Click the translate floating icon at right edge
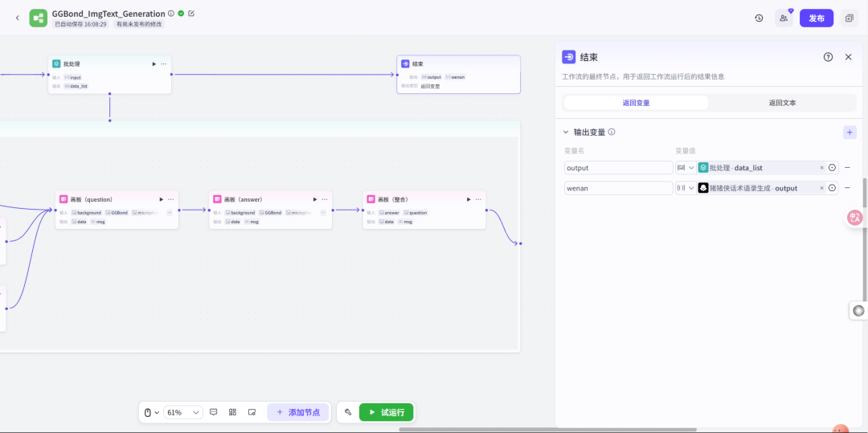This screenshot has width=868, height=433. (856, 218)
